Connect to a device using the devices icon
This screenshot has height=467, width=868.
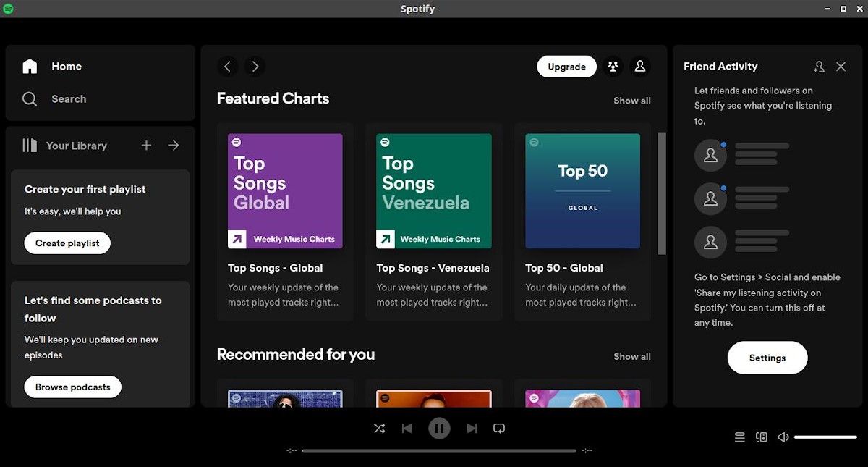click(x=761, y=437)
